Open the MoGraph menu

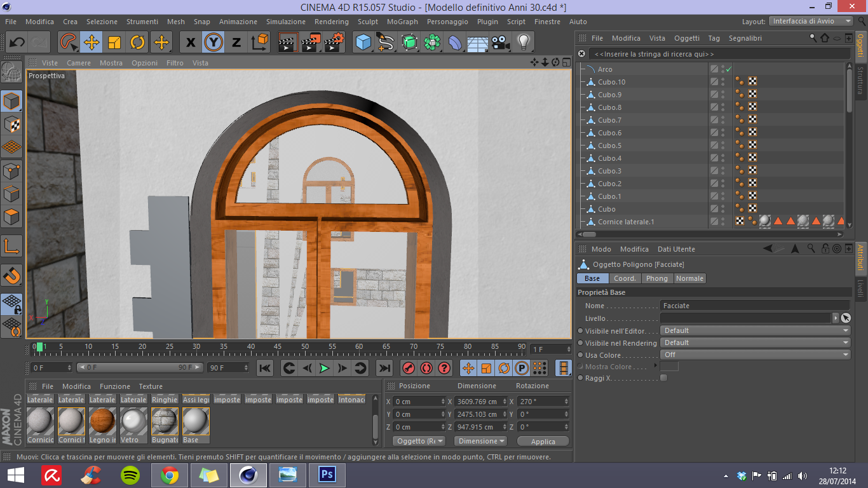click(x=402, y=22)
